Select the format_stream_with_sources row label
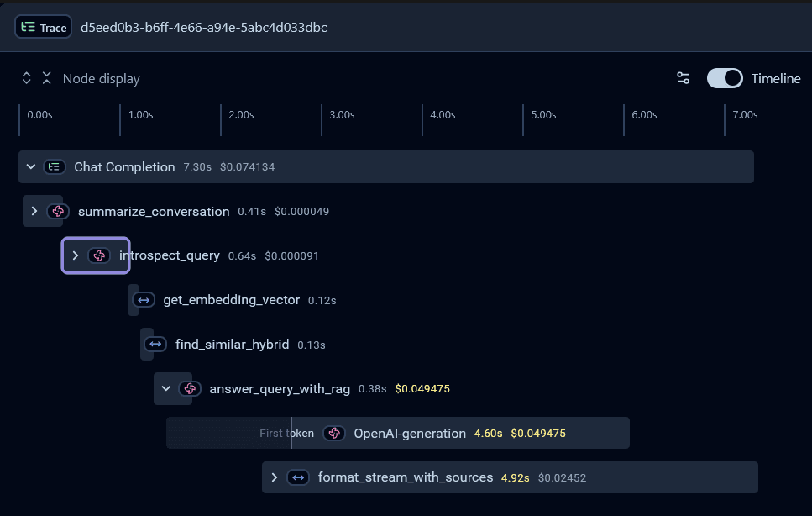Screen dimensions: 812x516 pyautogui.click(x=406, y=477)
